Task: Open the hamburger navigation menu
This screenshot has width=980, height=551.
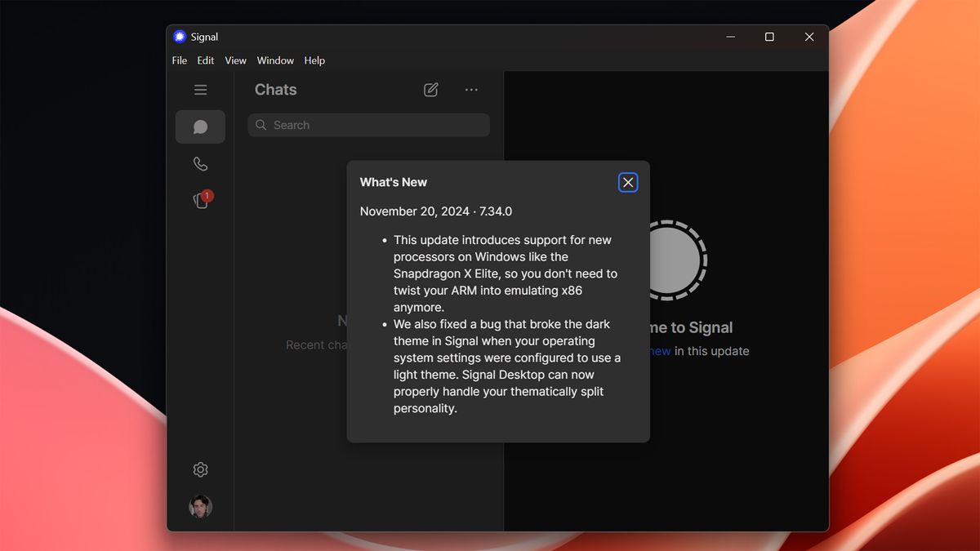Action: (200, 90)
